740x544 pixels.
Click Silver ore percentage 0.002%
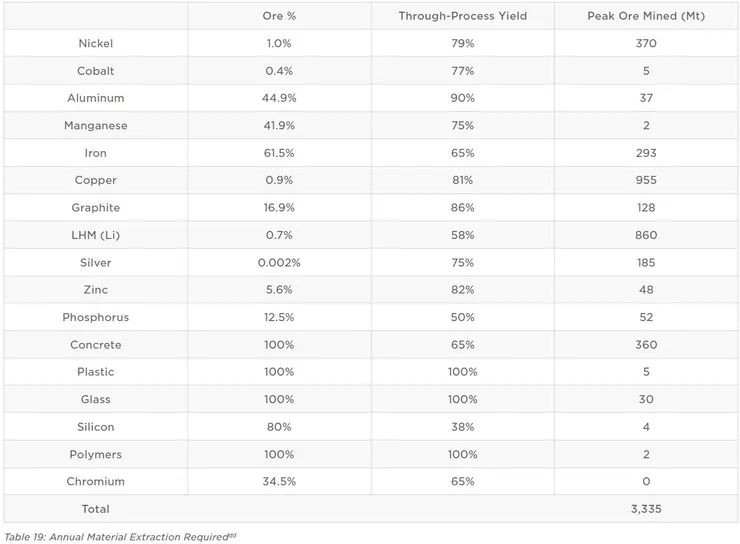coord(279,263)
